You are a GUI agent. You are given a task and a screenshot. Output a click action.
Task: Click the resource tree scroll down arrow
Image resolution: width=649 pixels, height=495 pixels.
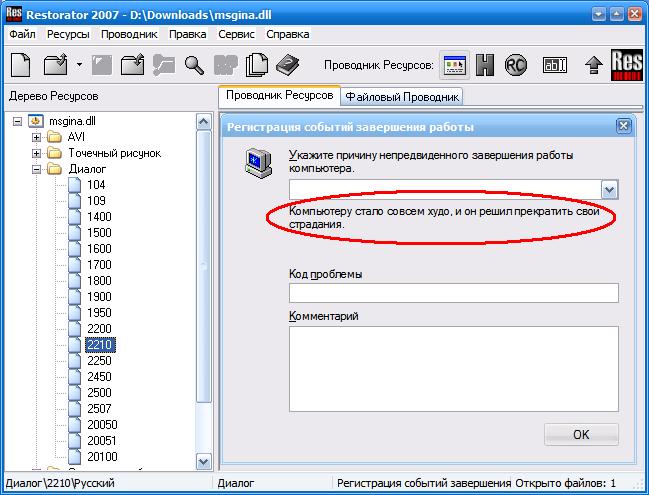tap(203, 461)
